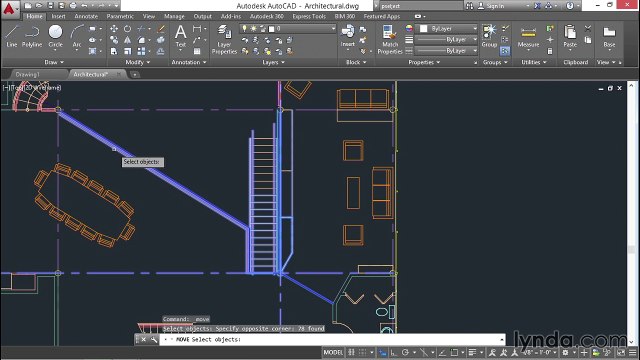Click the Move tool in Modify panel
Viewport: 640px width, 360px height.
114,29
